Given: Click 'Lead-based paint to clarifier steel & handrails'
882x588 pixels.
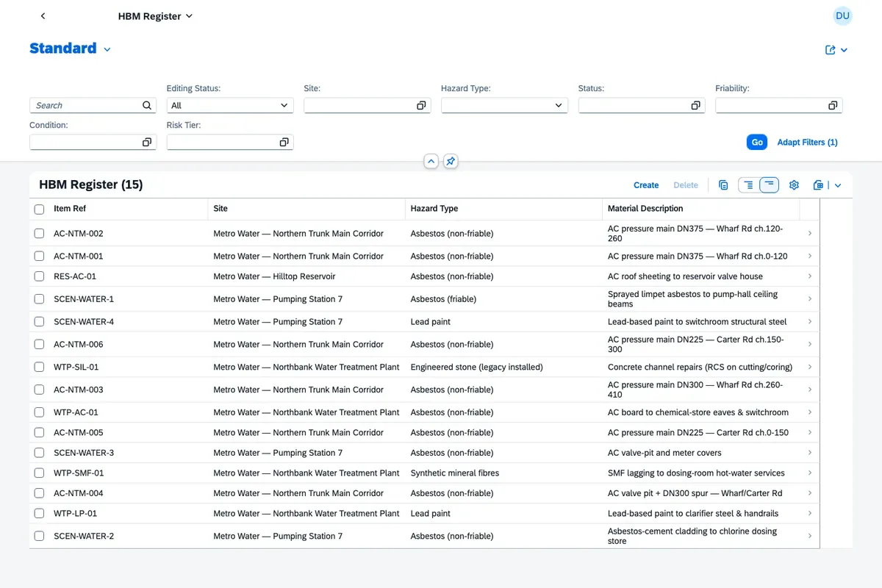Looking at the screenshot, I should point(693,513).
